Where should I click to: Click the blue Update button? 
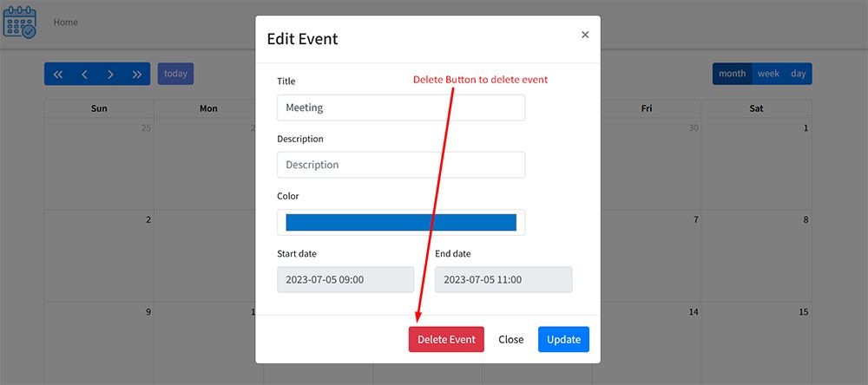click(x=563, y=339)
